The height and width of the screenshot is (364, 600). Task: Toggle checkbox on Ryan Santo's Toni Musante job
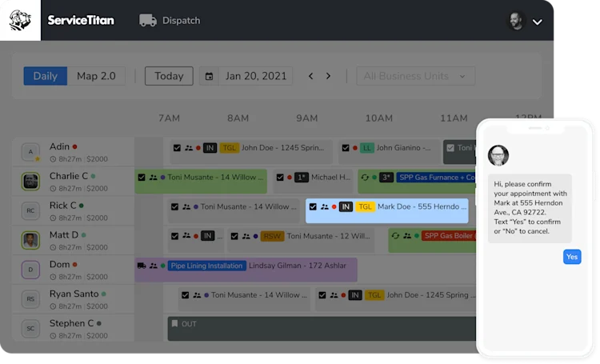(x=186, y=295)
